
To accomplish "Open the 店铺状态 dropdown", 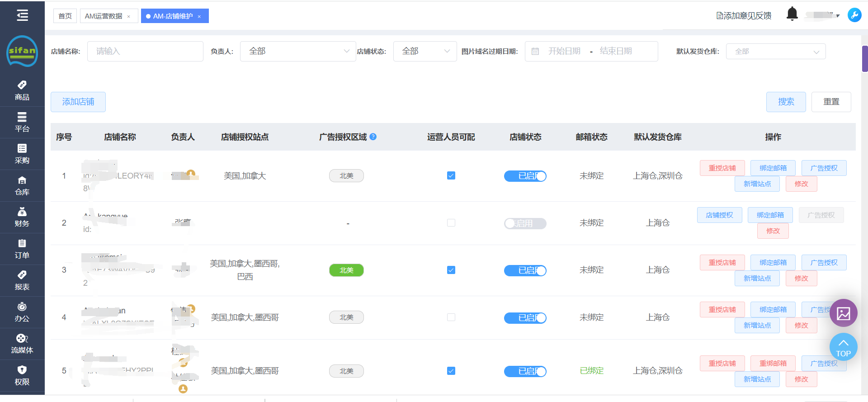I will point(425,51).
